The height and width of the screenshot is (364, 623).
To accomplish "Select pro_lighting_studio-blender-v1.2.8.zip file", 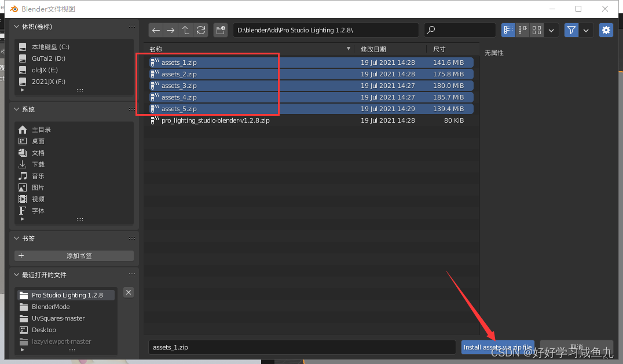I will point(311,120).
